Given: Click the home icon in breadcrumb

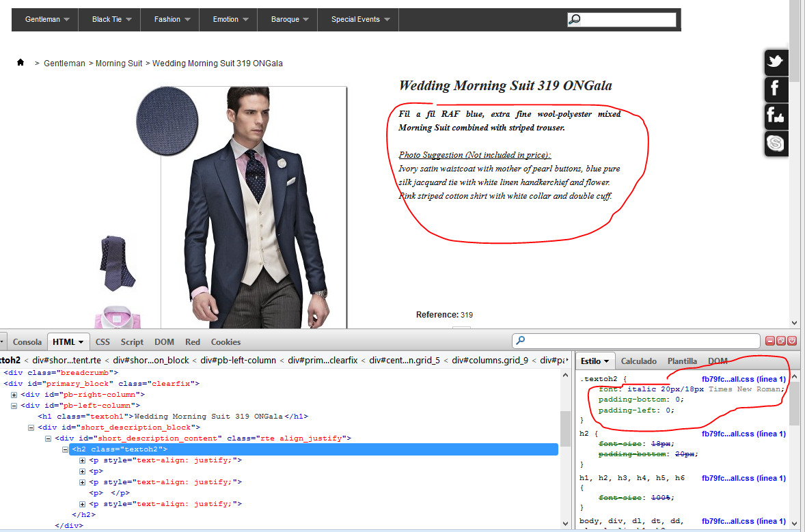Looking at the screenshot, I should (21, 63).
